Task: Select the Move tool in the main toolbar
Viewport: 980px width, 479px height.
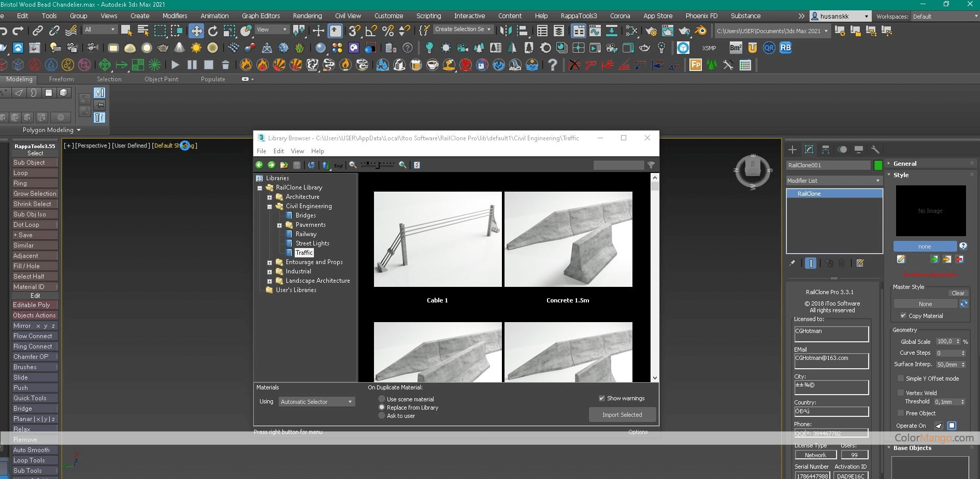Action: coord(196,31)
